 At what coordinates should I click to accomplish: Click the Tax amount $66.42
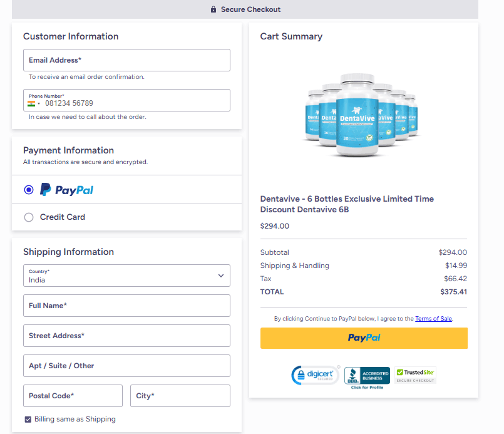click(455, 279)
